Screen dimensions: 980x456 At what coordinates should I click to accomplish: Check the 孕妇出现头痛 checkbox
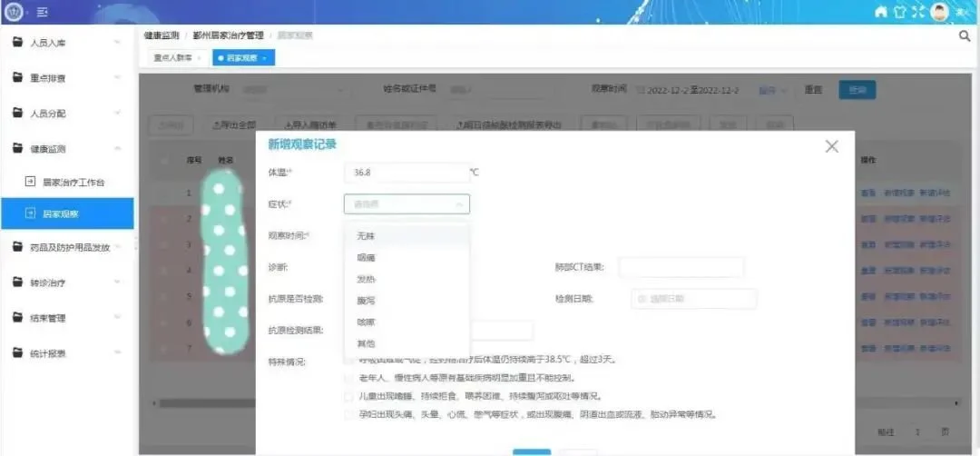click(348, 414)
